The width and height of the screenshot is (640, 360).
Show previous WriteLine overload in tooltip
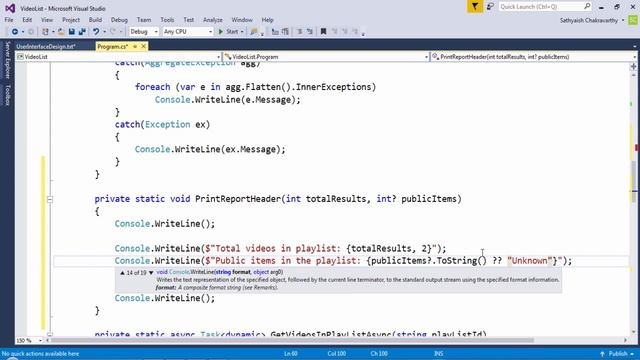[122, 273]
